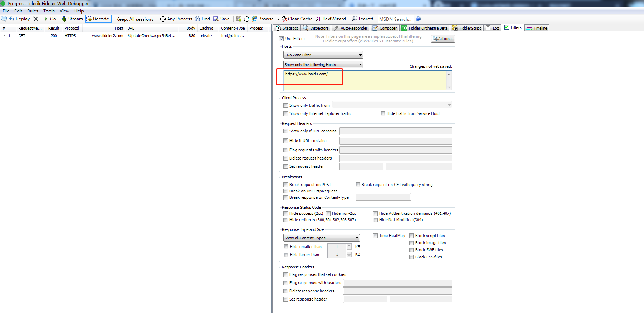The image size is (644, 313).
Task: Open the File menu
Action: (6, 11)
